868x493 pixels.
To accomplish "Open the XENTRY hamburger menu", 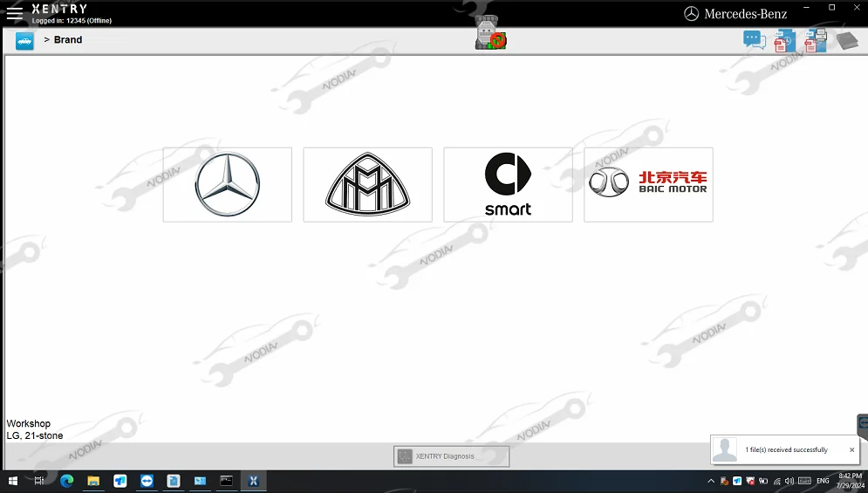I will [14, 14].
